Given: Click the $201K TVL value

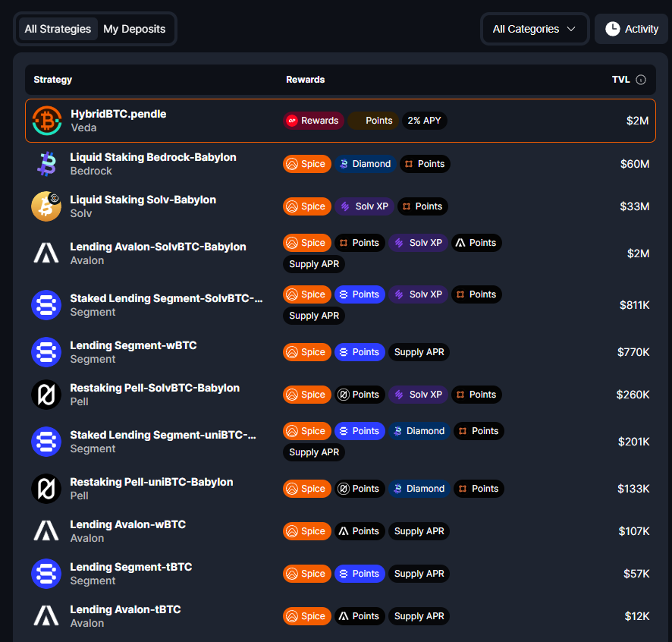Looking at the screenshot, I should pos(634,442).
